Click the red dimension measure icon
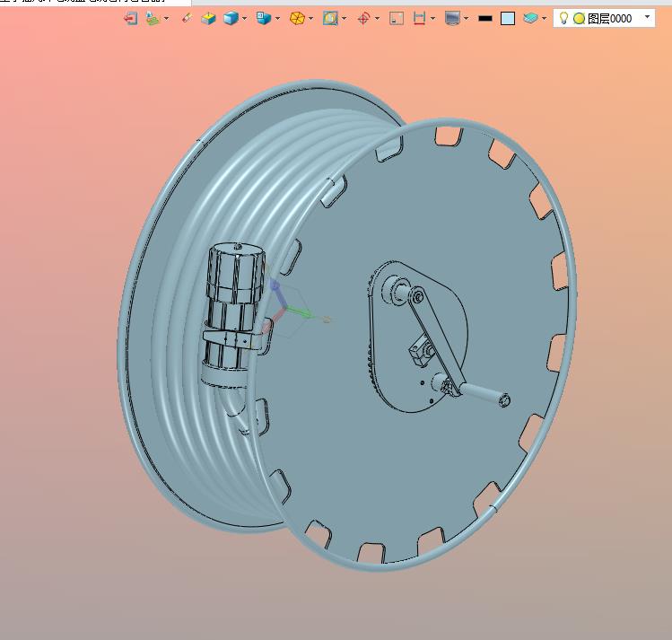The width and height of the screenshot is (672, 640). pyautogui.click(x=419, y=19)
